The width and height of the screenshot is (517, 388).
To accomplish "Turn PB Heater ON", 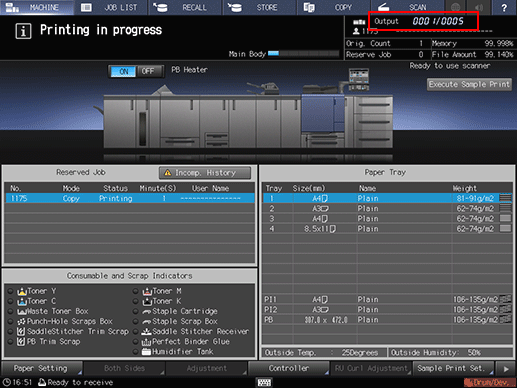I will [x=123, y=71].
